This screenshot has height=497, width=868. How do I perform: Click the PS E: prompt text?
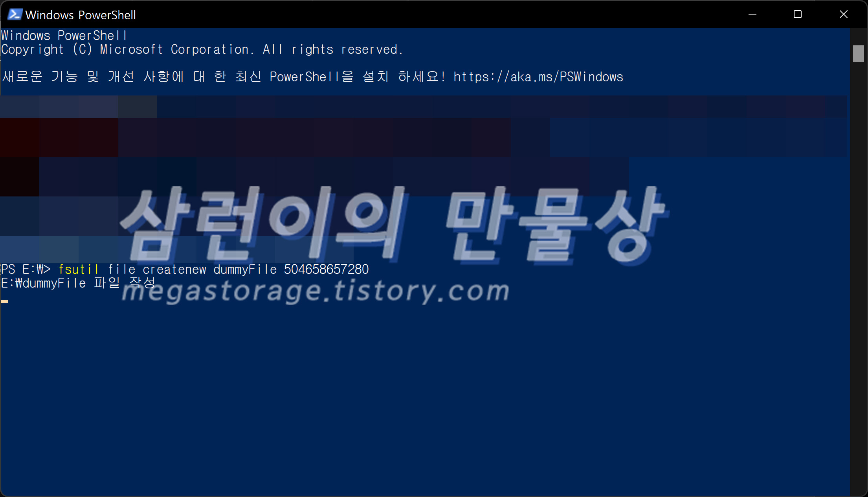click(x=26, y=270)
